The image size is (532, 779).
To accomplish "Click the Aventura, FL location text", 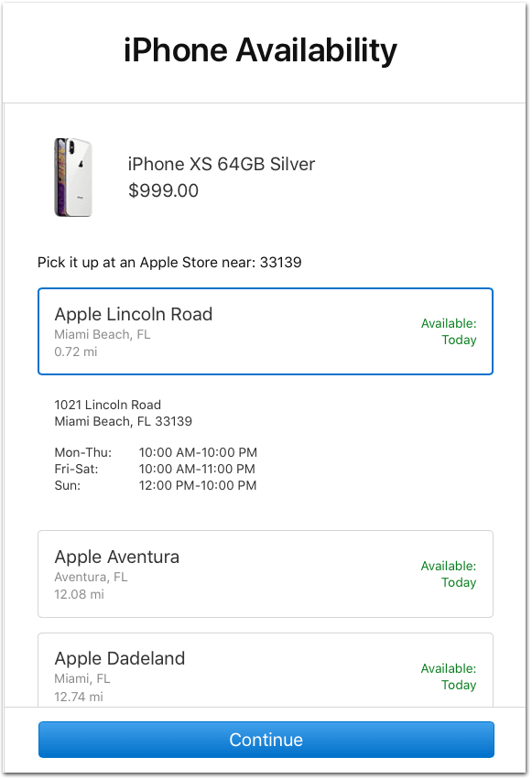I will pyautogui.click(x=91, y=577).
